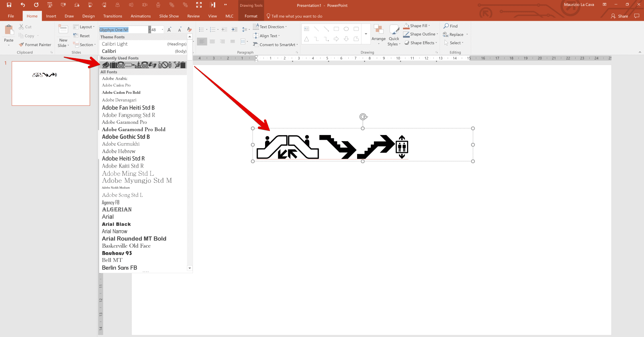Insert an Oval shape from the Drawing gallery
Image resolution: width=644 pixels, height=337 pixels.
pos(346,29)
